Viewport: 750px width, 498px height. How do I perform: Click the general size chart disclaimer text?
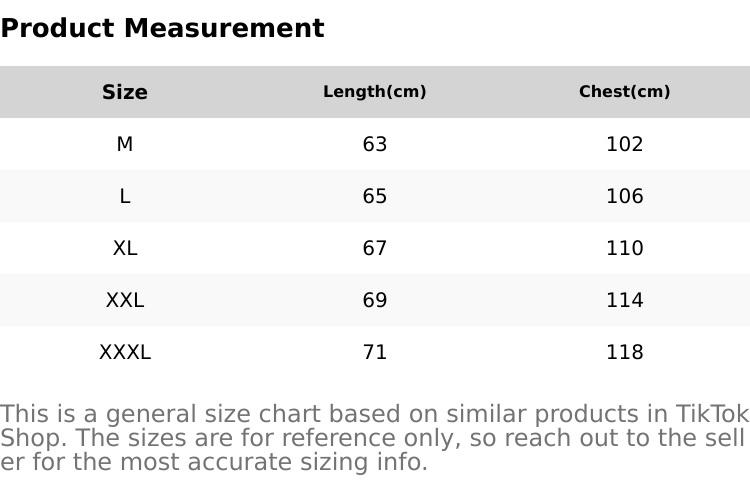pos(375,438)
